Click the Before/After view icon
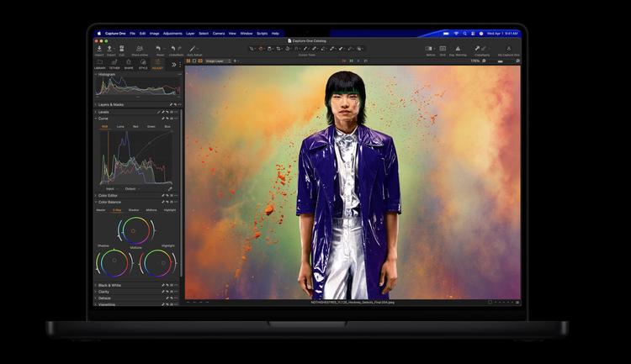 [x=429, y=49]
